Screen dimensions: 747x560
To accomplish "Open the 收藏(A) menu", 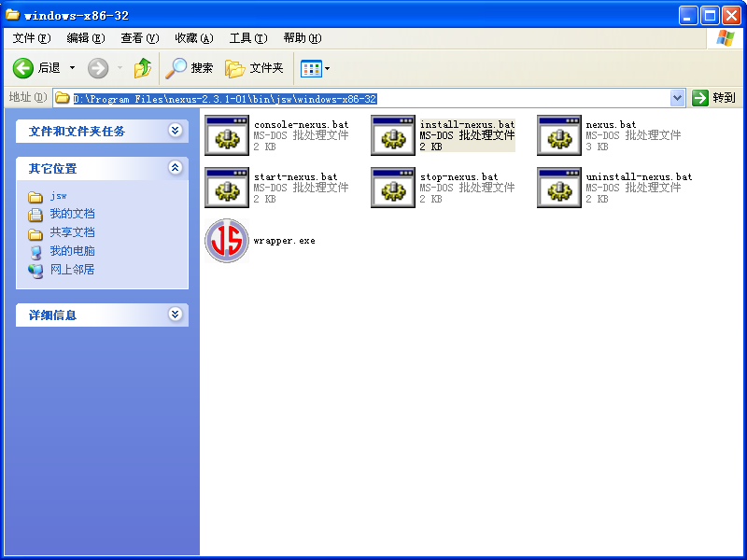I will pos(194,38).
